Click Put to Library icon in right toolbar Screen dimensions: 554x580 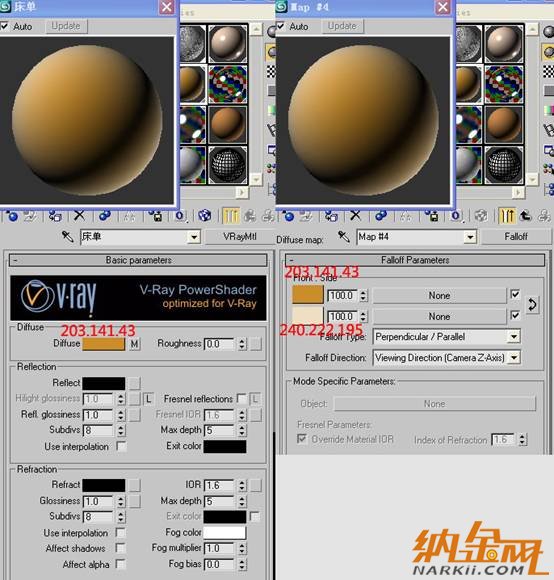432,216
